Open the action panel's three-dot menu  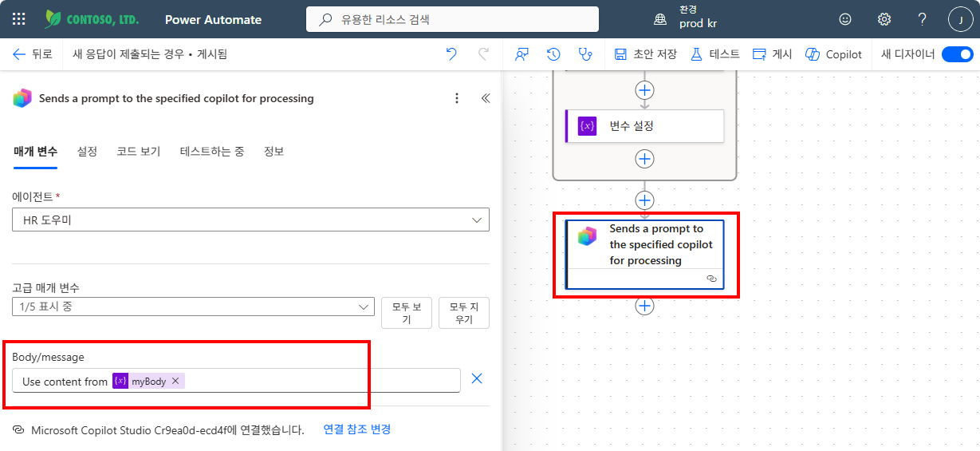click(457, 98)
